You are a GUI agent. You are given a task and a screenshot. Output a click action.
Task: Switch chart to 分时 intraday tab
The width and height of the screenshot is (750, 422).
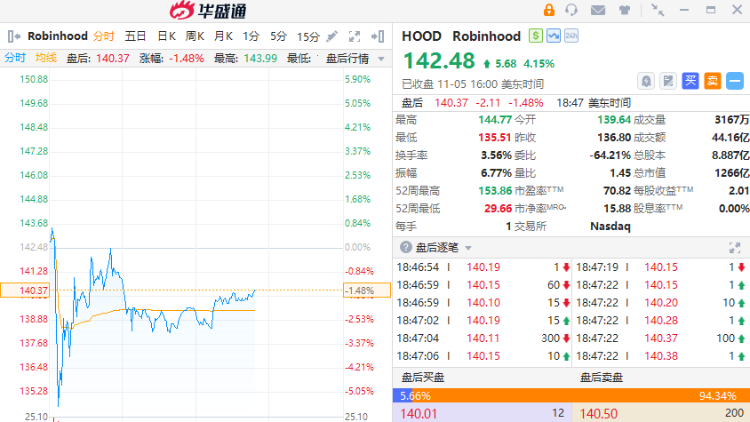point(104,36)
